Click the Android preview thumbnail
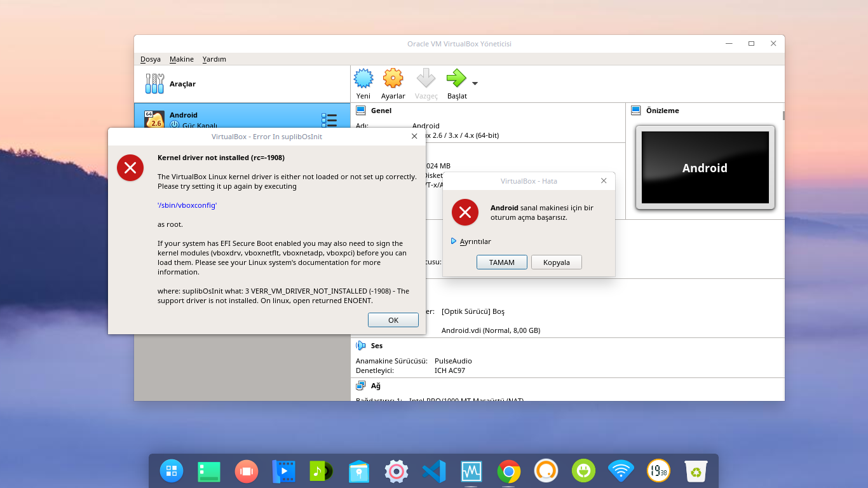The width and height of the screenshot is (868, 488). (x=705, y=168)
